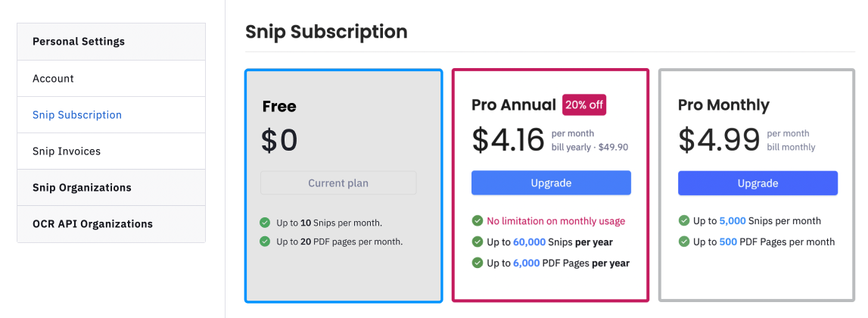The image size is (868, 318).
Task: Select Snip Subscription in the sidebar
Action: point(111,114)
